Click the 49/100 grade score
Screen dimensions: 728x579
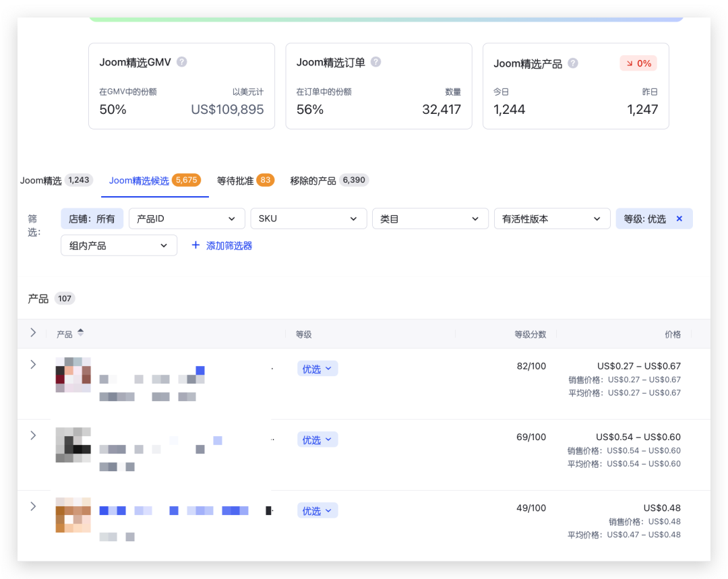531,508
